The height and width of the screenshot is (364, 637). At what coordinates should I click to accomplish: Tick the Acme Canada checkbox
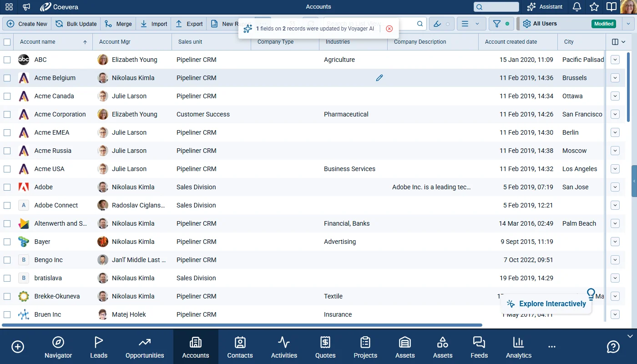7,96
